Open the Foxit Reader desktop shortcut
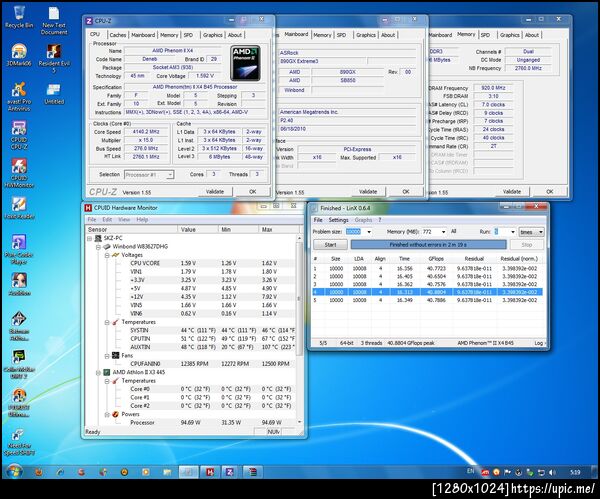The height and width of the screenshot is (499, 600). tap(19, 208)
